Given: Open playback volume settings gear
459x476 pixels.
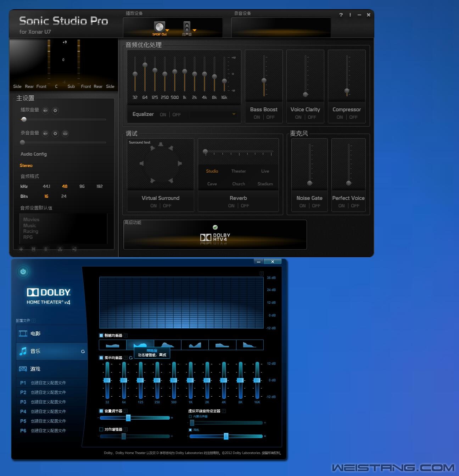Looking at the screenshot, I should (55, 111).
